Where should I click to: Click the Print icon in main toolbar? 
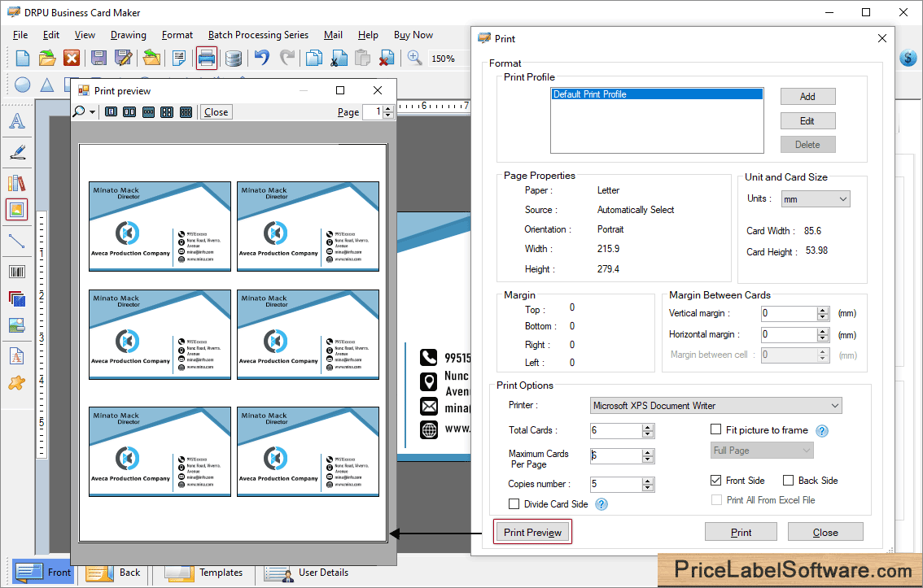(207, 59)
